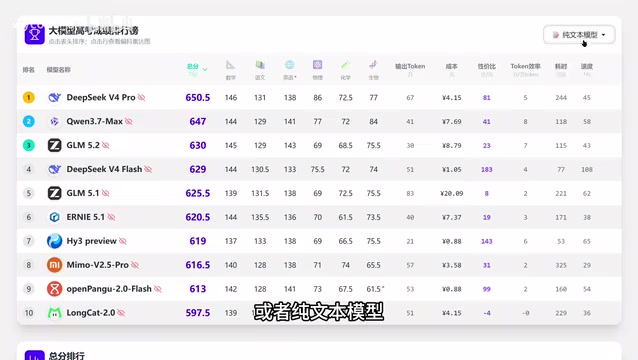The height and width of the screenshot is (360, 638).
Task: Open the 纯文本模型 model type dropdown
Action: coord(579,35)
